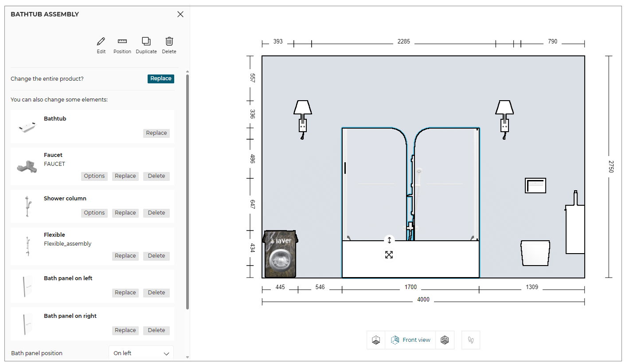Viewport: 625px width, 364px height.
Task: Replace the Bath panel on left
Action: [125, 293]
